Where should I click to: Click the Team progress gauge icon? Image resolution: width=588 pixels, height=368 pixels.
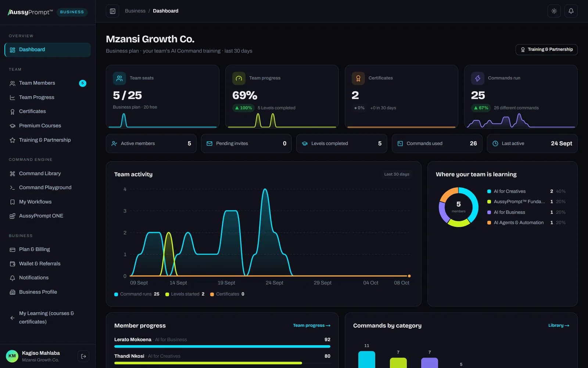[239, 78]
